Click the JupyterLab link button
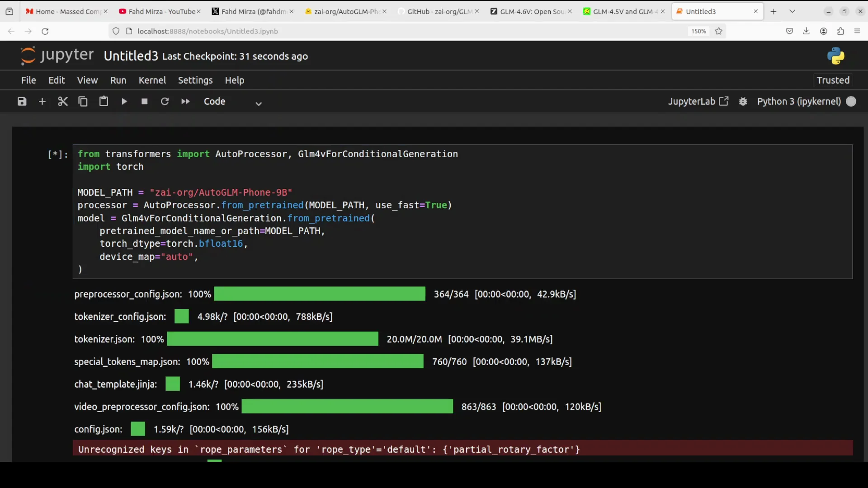Viewport: 868px width, 488px height. coord(698,101)
